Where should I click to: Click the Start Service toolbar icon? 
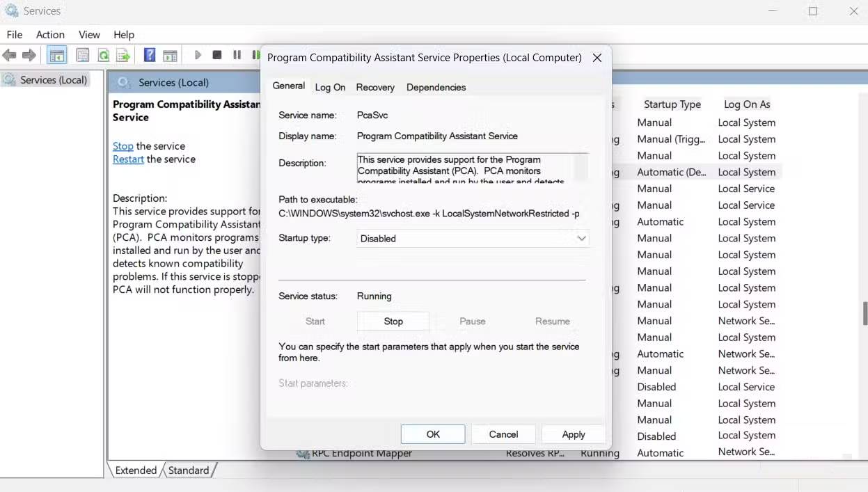pyautogui.click(x=198, y=54)
